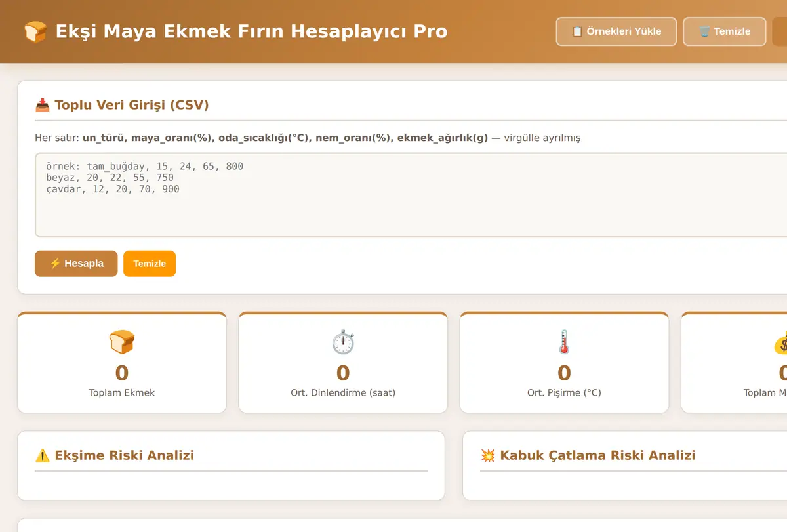Click the orange Temizle button beside Hesapla
The width and height of the screenshot is (787, 532).
click(x=150, y=264)
